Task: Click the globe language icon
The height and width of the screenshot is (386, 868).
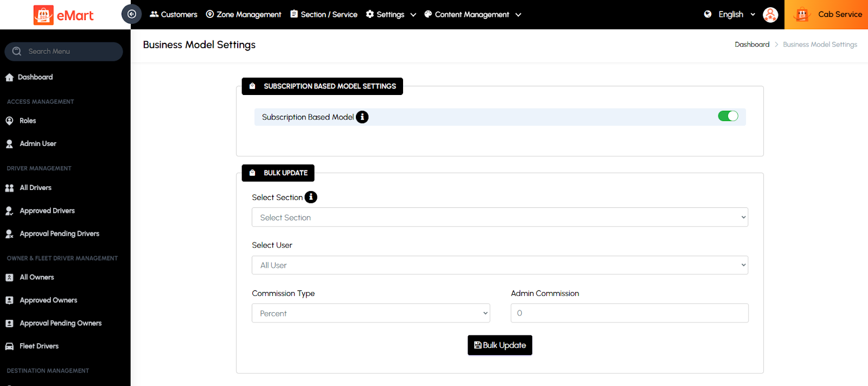Action: click(707, 14)
